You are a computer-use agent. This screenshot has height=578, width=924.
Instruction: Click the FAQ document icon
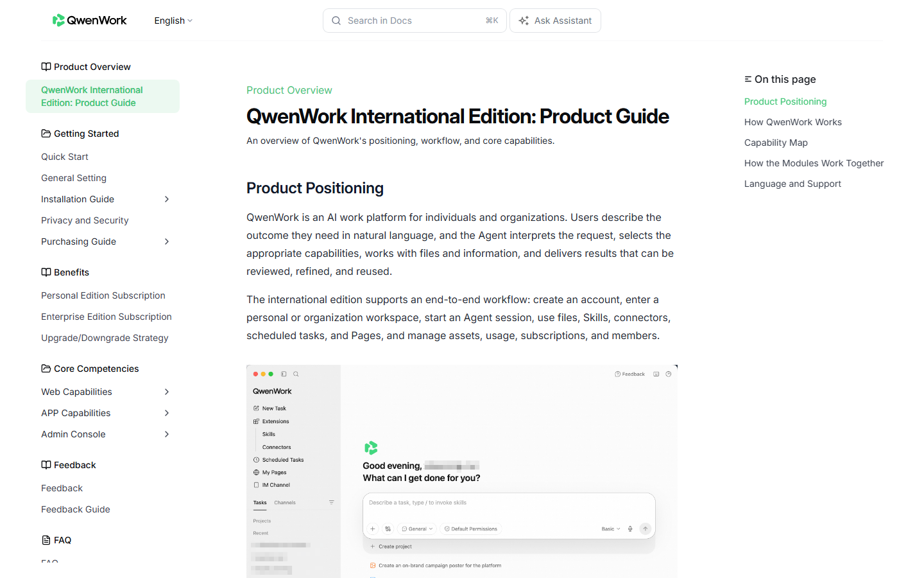click(46, 540)
